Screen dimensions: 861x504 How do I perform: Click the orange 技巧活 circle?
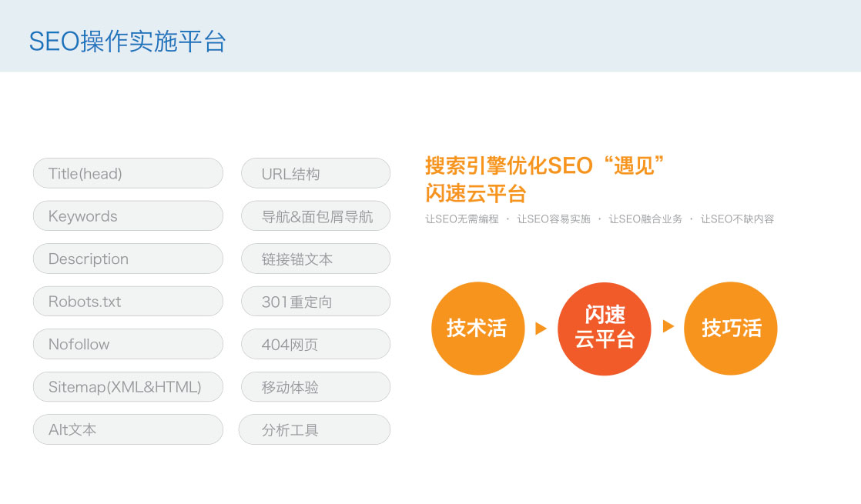click(731, 329)
